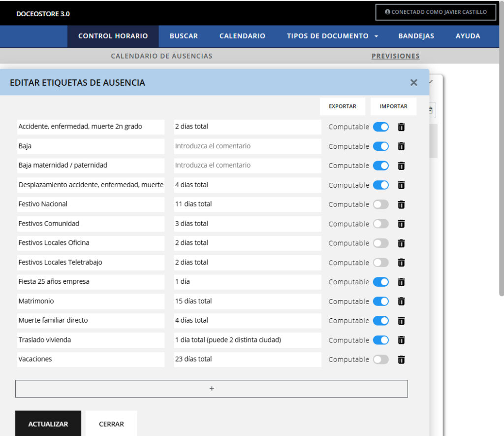Click the Actualizar button
504x436 pixels.
[48, 424]
